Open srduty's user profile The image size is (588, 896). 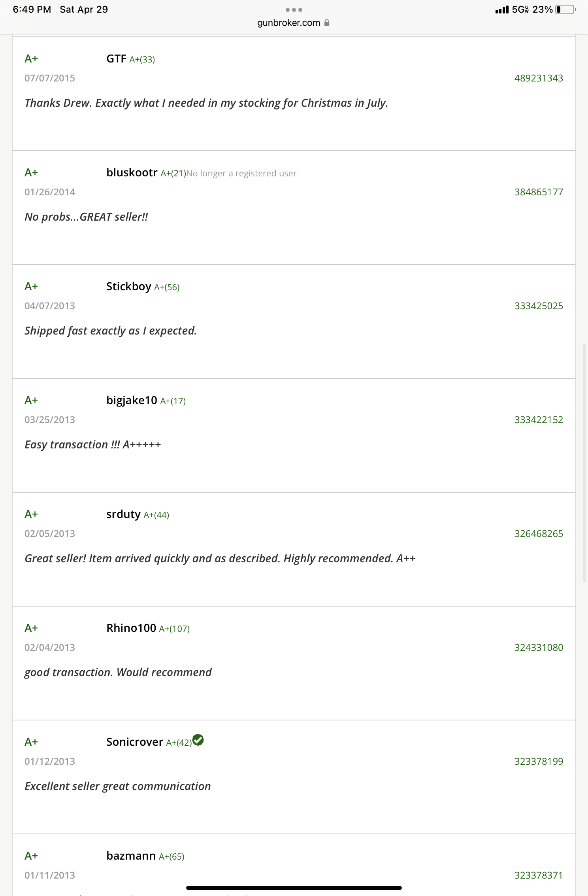click(x=123, y=514)
